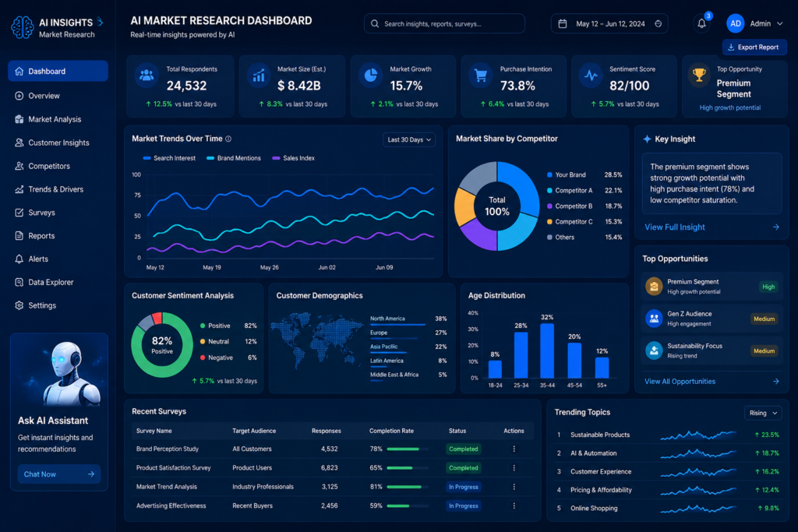Open actions menu for Product Satisfaction Survey

[514, 468]
